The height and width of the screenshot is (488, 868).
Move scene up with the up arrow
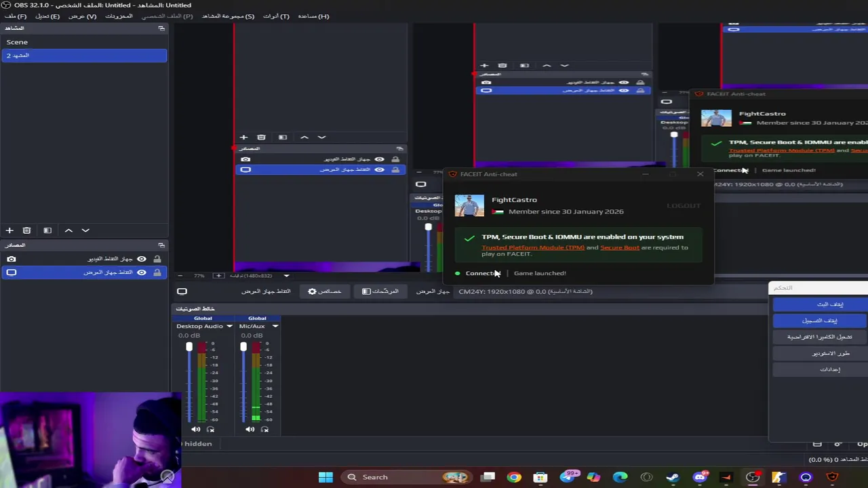(x=68, y=230)
